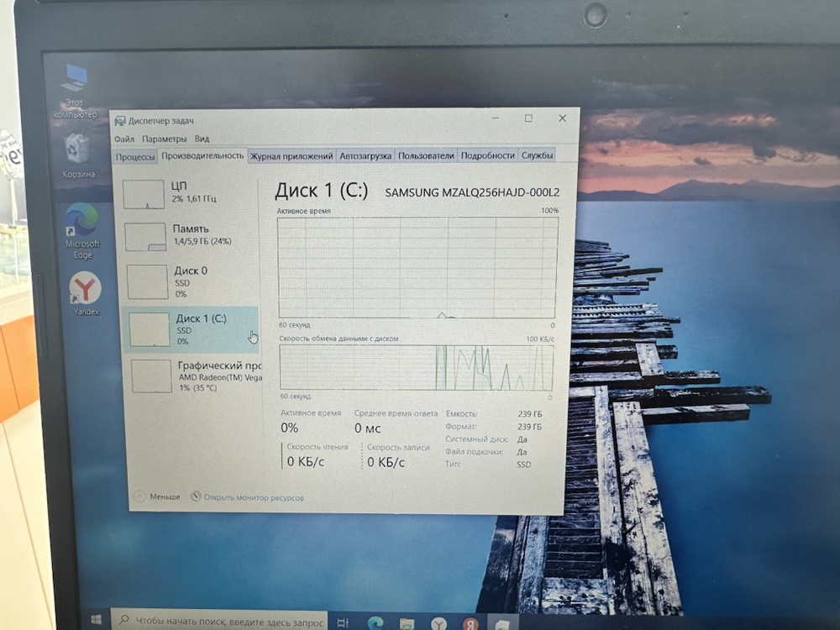
Task: Click the red Яндекс taskbar icon
Action: pyautogui.click(x=470, y=624)
